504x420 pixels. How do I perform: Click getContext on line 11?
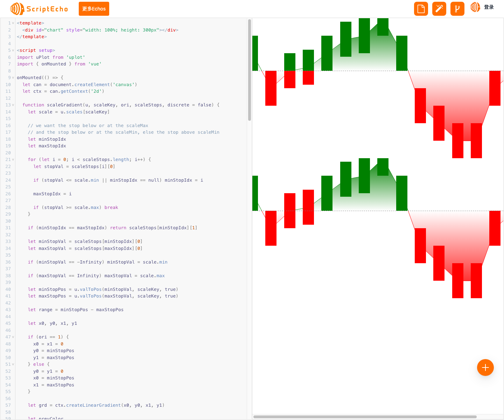[x=74, y=91]
